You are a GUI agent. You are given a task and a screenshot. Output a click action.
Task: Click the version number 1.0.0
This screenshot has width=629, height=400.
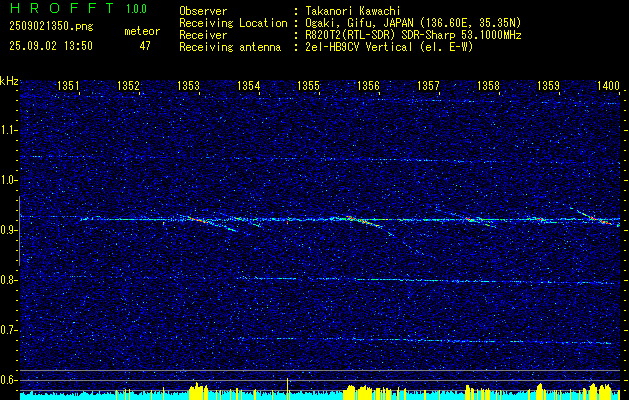[x=136, y=9]
